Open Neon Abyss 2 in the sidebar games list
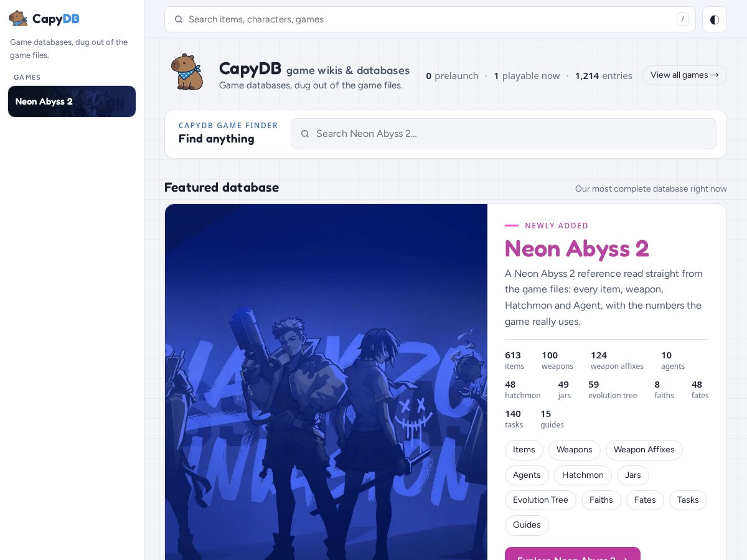The height and width of the screenshot is (560, 747). [x=72, y=101]
